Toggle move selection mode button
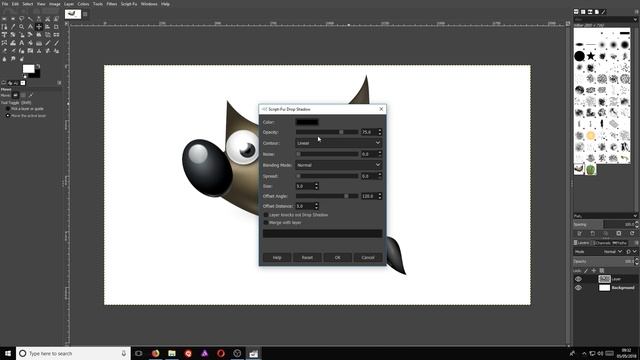This screenshot has height=360, width=640. pos(23,95)
